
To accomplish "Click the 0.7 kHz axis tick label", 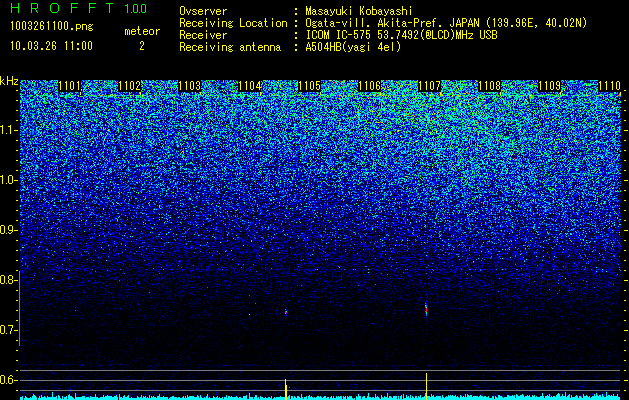I will [x=7, y=330].
